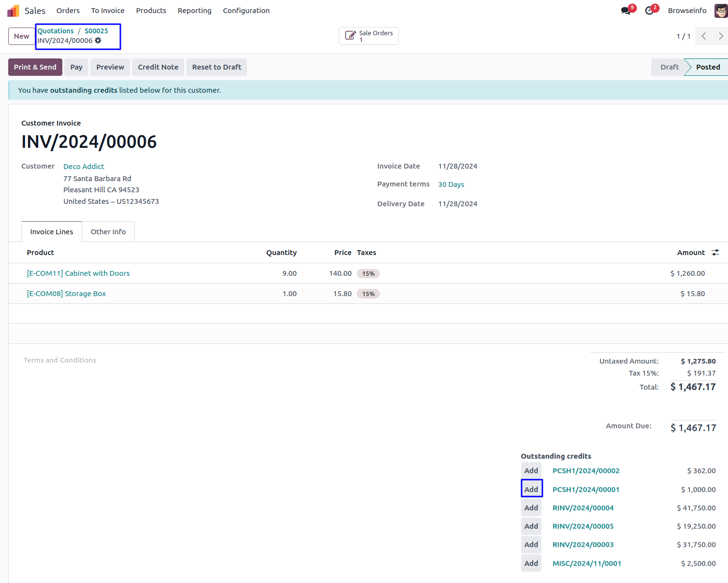
Task: Open the activities clock icon
Action: tap(649, 11)
